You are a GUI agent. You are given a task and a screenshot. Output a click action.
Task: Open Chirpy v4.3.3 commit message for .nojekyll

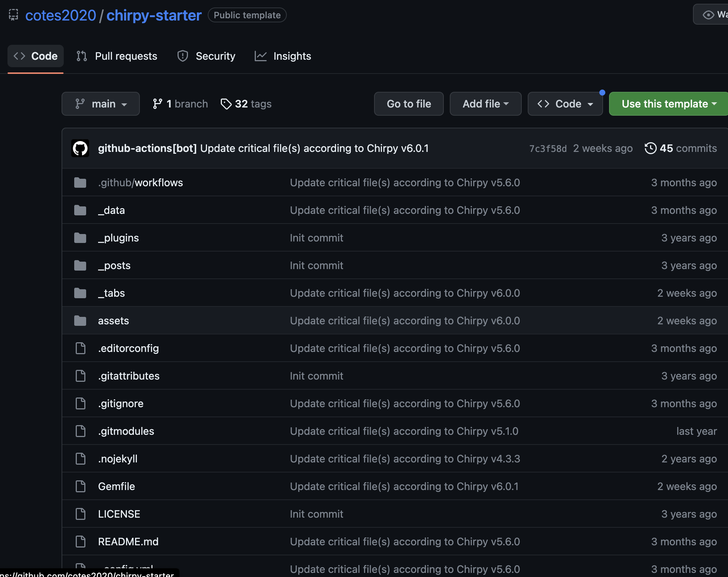point(405,459)
